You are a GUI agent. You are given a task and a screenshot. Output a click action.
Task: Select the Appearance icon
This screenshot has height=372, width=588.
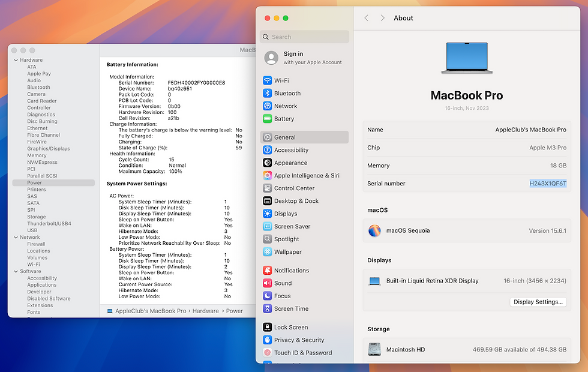(267, 163)
